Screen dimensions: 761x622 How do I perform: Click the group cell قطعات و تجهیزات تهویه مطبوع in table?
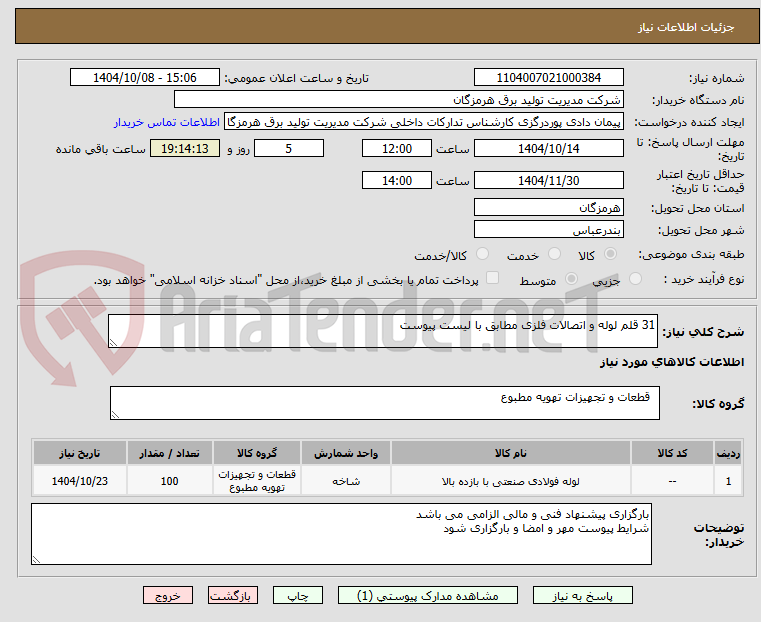(257, 481)
